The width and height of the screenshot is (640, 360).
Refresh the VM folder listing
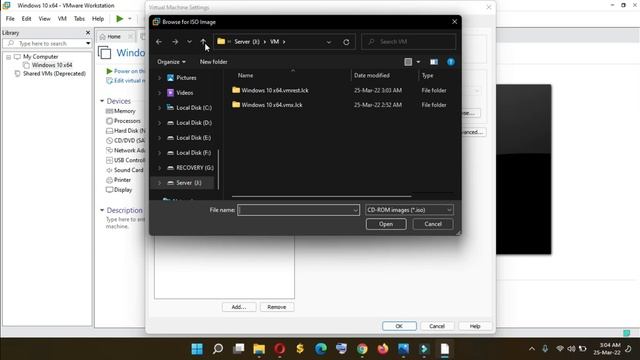(x=346, y=42)
